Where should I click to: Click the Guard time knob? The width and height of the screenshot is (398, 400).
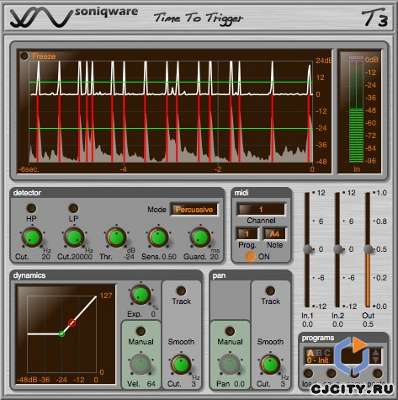(x=200, y=237)
